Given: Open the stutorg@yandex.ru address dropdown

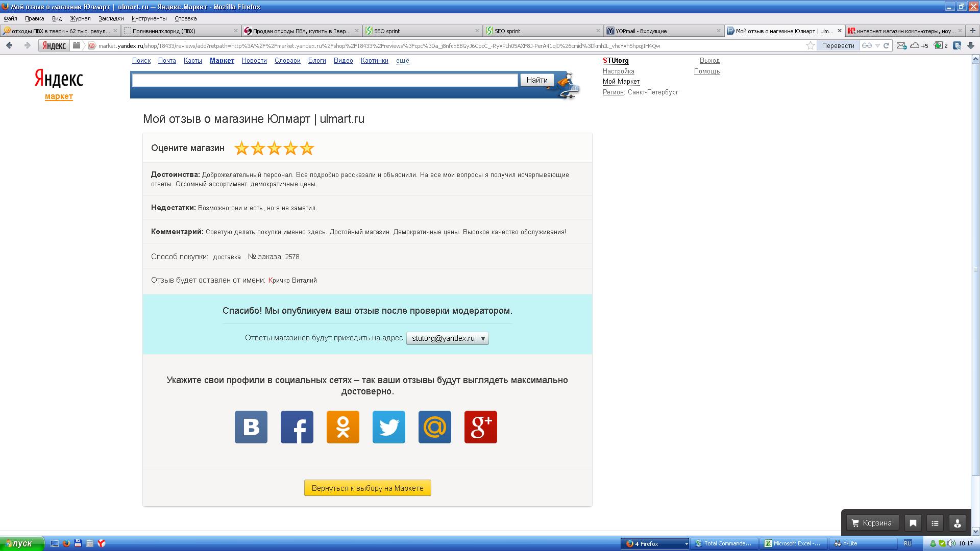Looking at the screenshot, I should 447,338.
